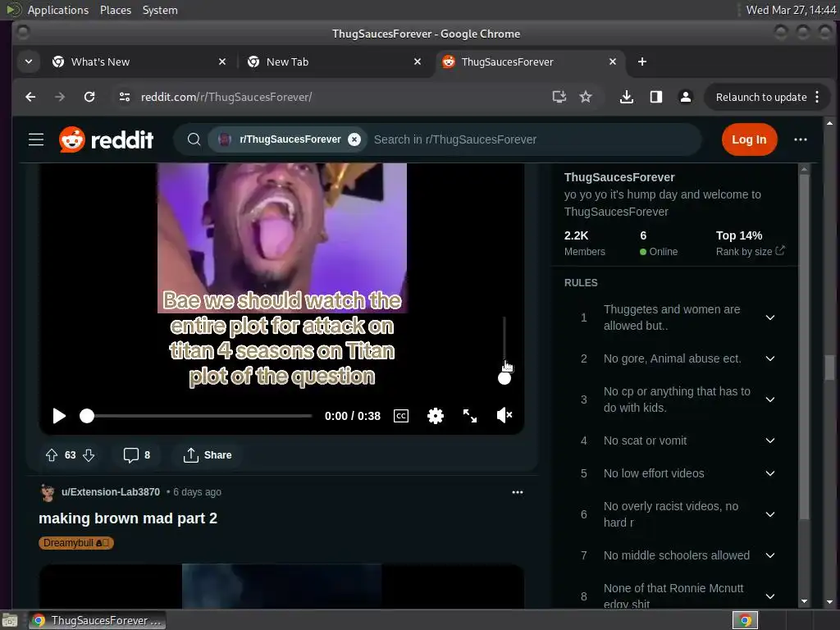Expand rule 8 None of that Ronnie Mcnutt
This screenshot has height=630, width=840.
[769, 596]
